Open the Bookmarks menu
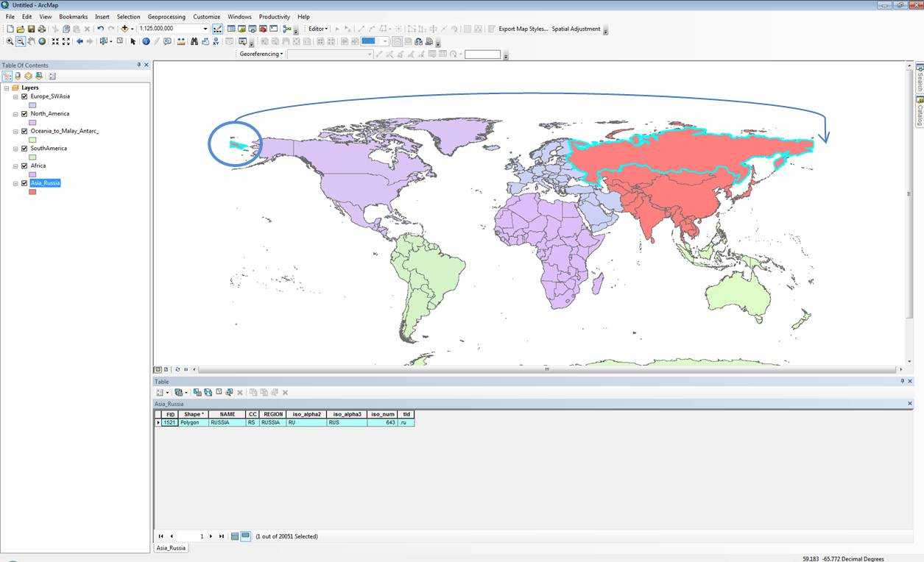This screenshot has width=924, height=562. point(73,16)
